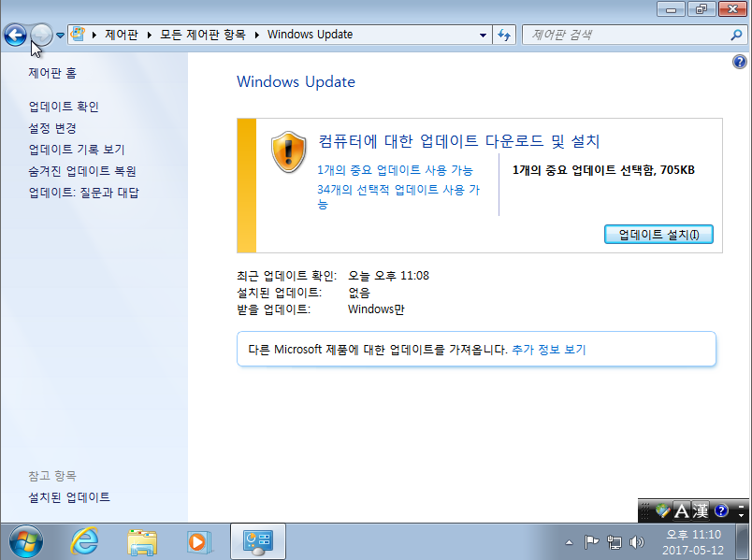
Task: Show hidden tray icons arrow
Action: click(x=569, y=543)
